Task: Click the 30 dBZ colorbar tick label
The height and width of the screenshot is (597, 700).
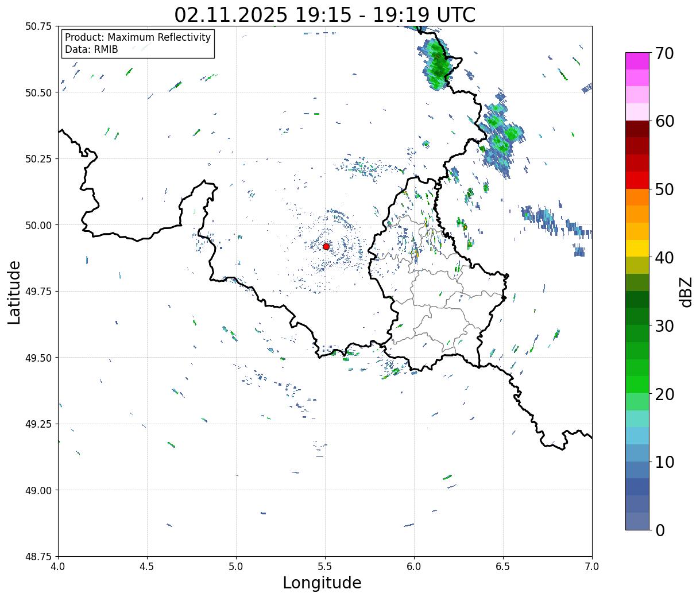Action: coord(664,326)
